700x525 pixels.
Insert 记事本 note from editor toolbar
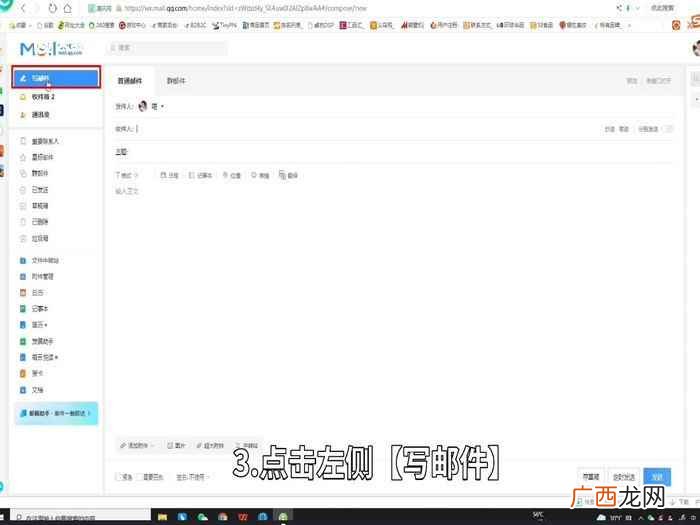click(200, 175)
